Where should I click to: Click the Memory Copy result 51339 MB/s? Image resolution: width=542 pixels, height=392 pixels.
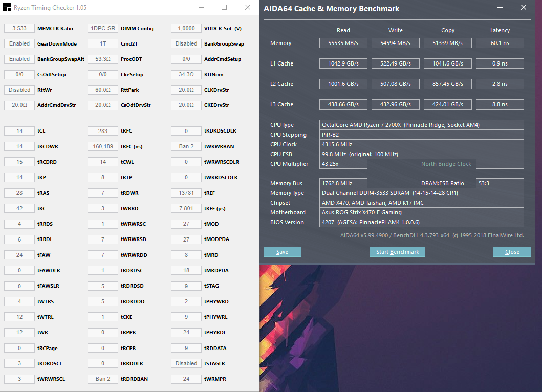[448, 43]
